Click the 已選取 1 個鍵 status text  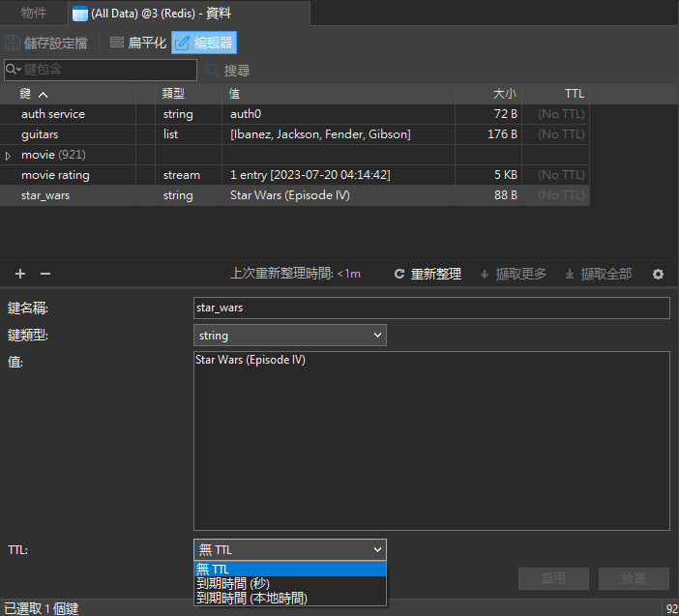tap(41, 608)
